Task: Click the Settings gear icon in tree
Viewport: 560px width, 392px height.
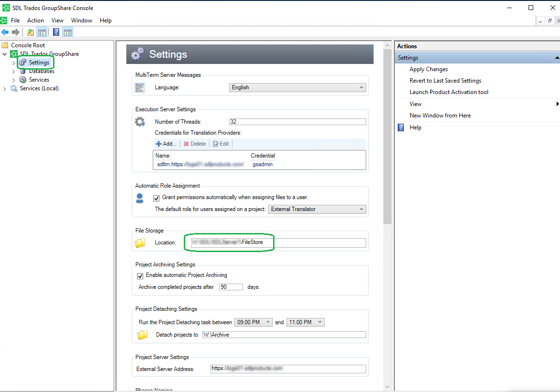Action: point(23,63)
